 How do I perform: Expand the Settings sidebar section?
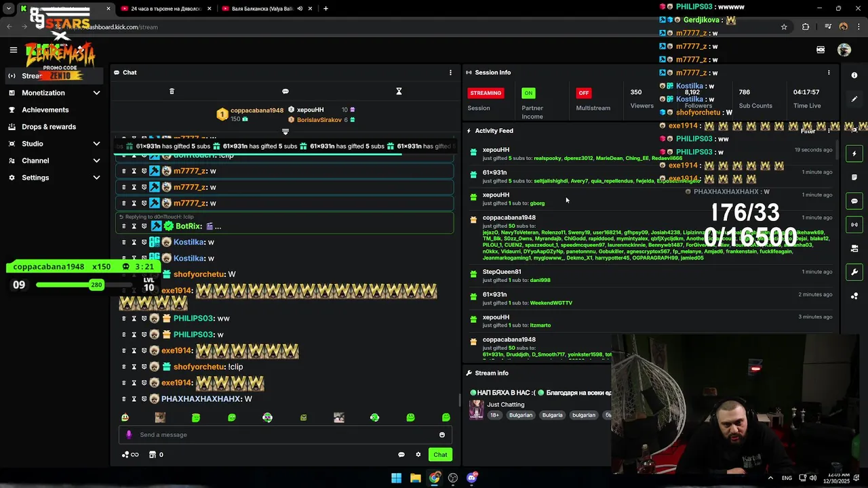96,178
